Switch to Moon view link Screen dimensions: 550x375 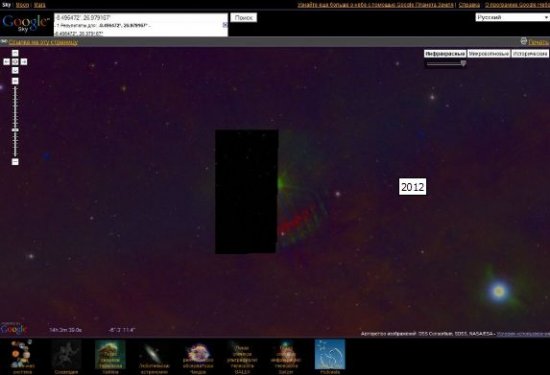[x=22, y=5]
